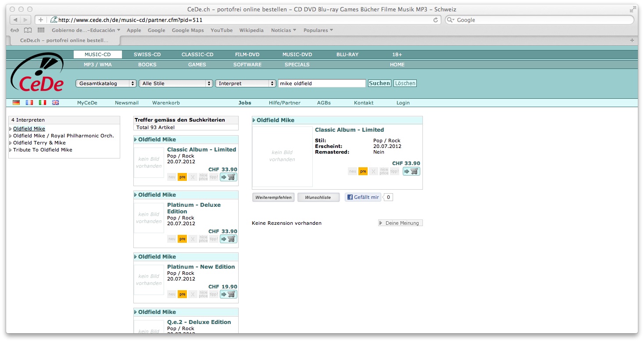Image resolution: width=644 pixels, height=342 pixels.
Task: Open the BLU-RAY tab
Action: (x=347, y=54)
